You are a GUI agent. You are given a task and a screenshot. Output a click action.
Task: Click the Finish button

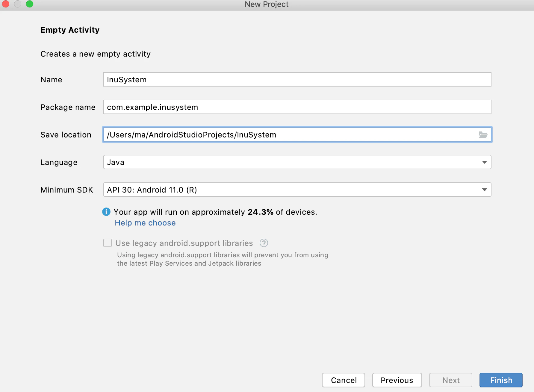[x=501, y=380]
